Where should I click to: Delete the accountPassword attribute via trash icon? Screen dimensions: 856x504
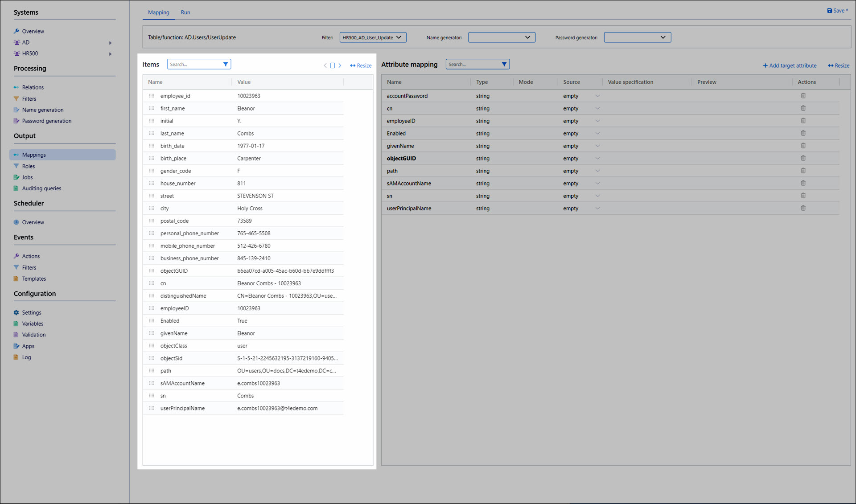pos(803,96)
